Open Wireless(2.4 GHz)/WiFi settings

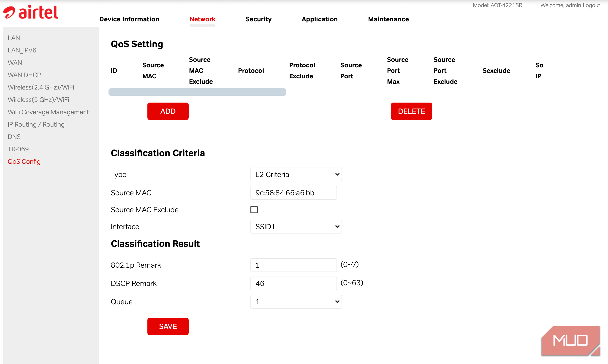(x=41, y=87)
